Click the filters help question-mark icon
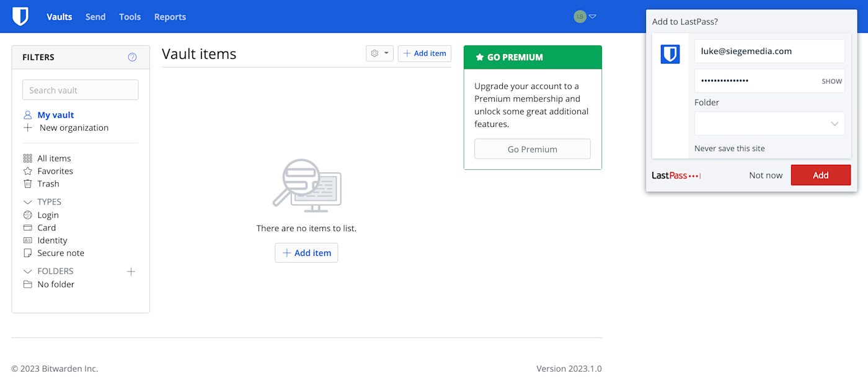 point(132,57)
